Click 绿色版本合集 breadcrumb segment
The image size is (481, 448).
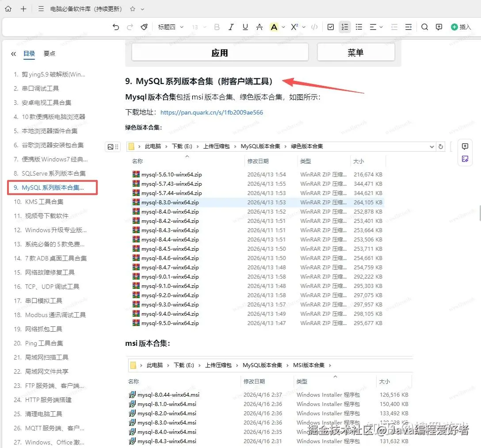click(x=307, y=146)
